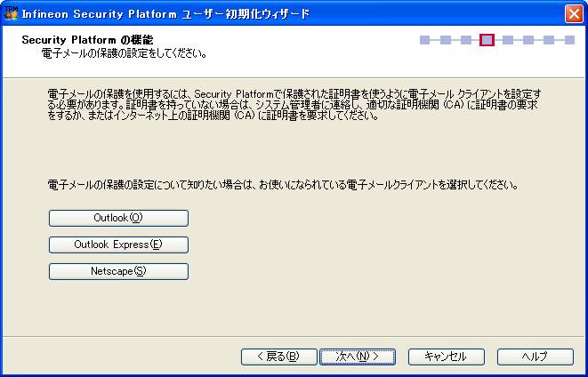Click the 'Security Platform の機能' heading text
Image resolution: width=588 pixels, height=377 pixels.
pos(87,40)
